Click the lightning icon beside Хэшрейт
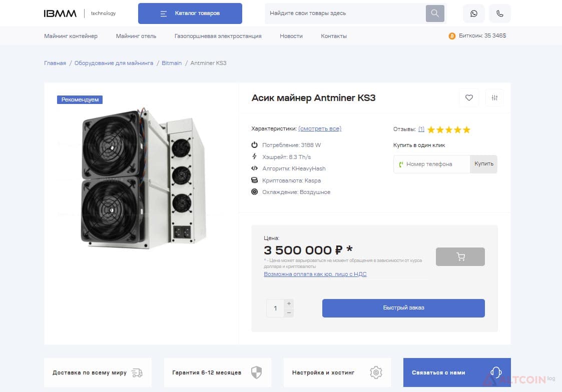Viewport: 562px width, 392px height. [x=255, y=156]
